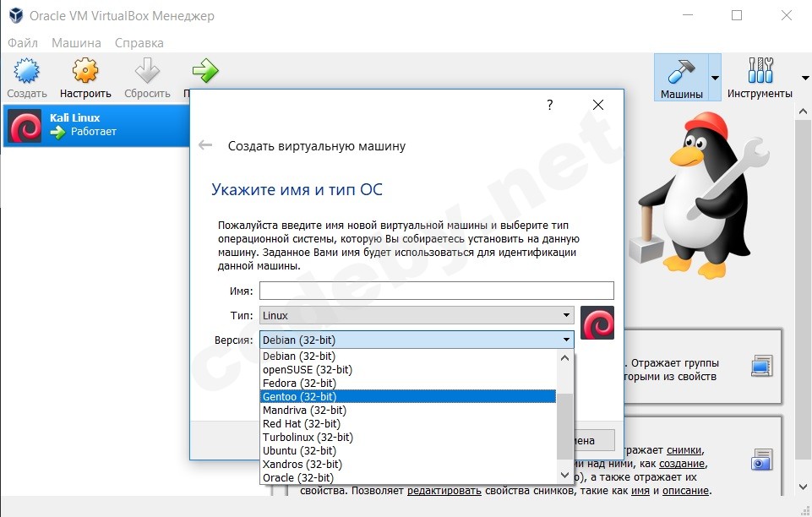Viewport: 812px width, 517px height.
Task: Follow the редактировать link
Action: pos(444,490)
